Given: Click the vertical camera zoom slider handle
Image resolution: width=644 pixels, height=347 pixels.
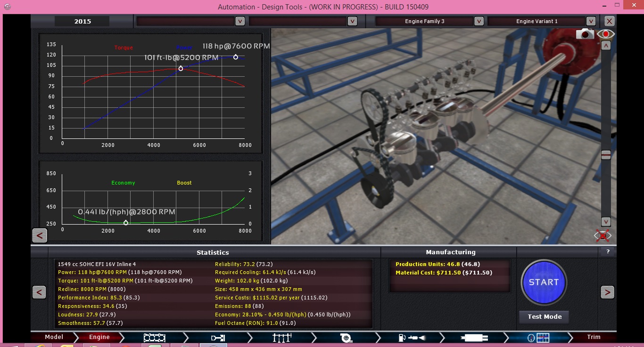Looking at the screenshot, I should pos(606,155).
